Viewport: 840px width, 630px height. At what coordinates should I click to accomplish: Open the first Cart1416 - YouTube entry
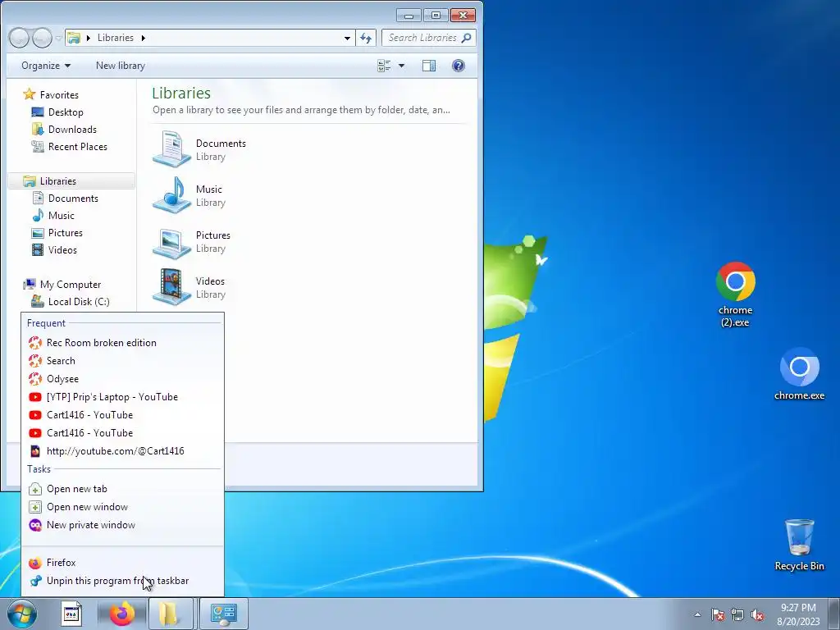click(122, 414)
